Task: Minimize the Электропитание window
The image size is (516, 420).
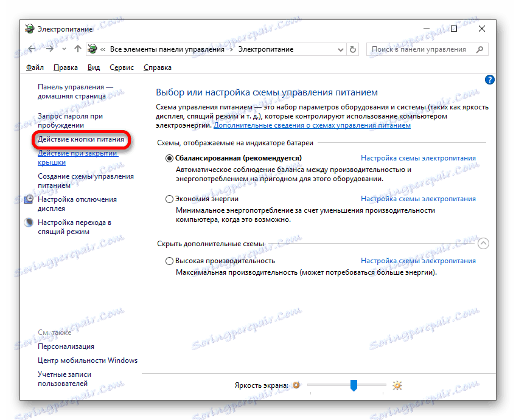Action: point(427,29)
